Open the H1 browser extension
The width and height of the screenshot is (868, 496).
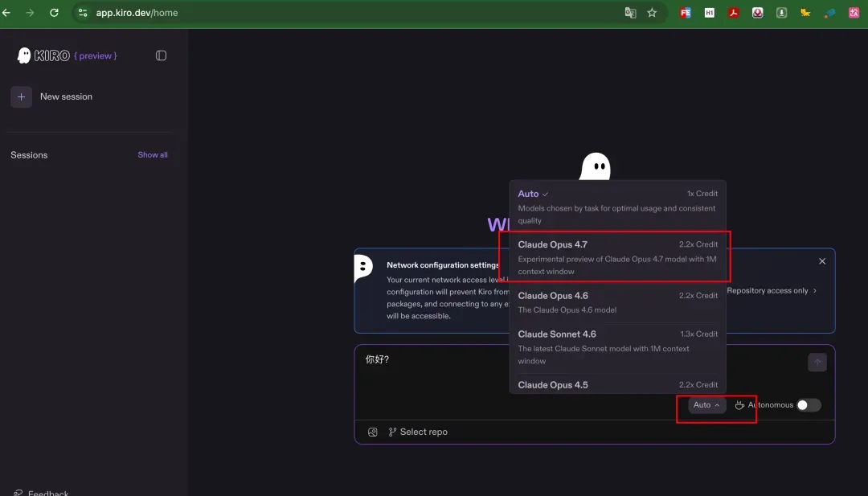coord(709,13)
